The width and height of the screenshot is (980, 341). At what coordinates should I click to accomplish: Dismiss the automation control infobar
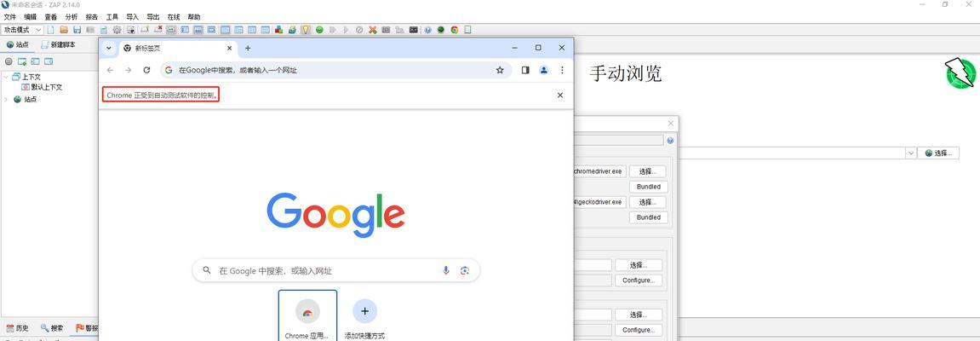coord(560,95)
